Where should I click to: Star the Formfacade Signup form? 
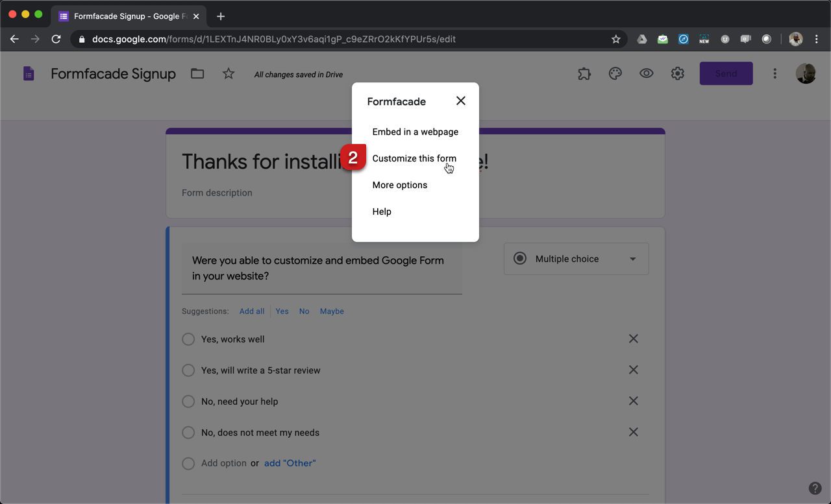point(229,73)
